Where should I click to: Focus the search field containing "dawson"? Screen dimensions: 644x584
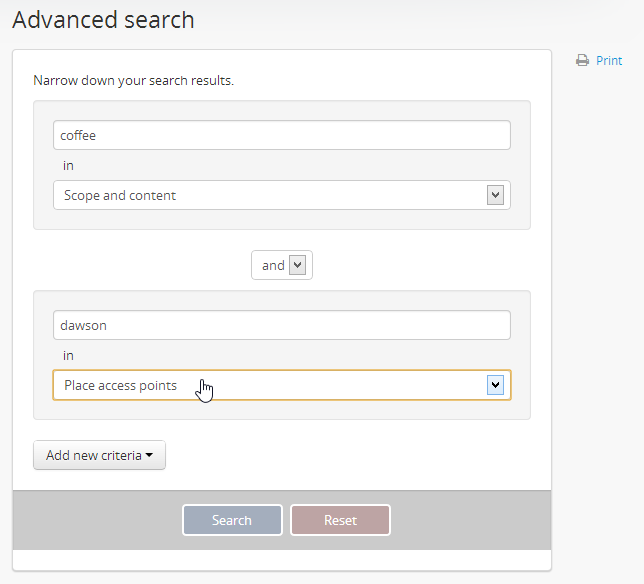[x=281, y=325]
